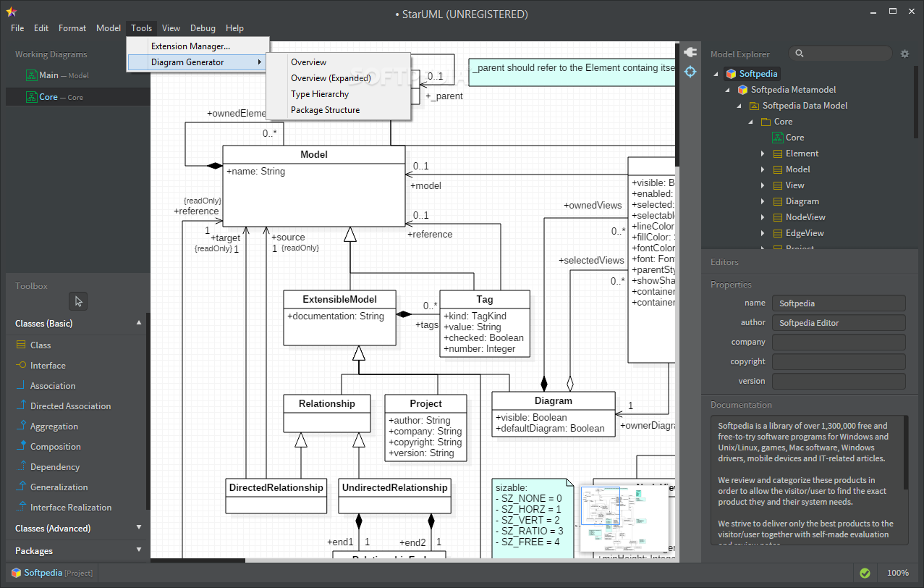The height and width of the screenshot is (588, 924).
Task: Collapse the Softpedia Metamodel node
Action: pyautogui.click(x=728, y=90)
